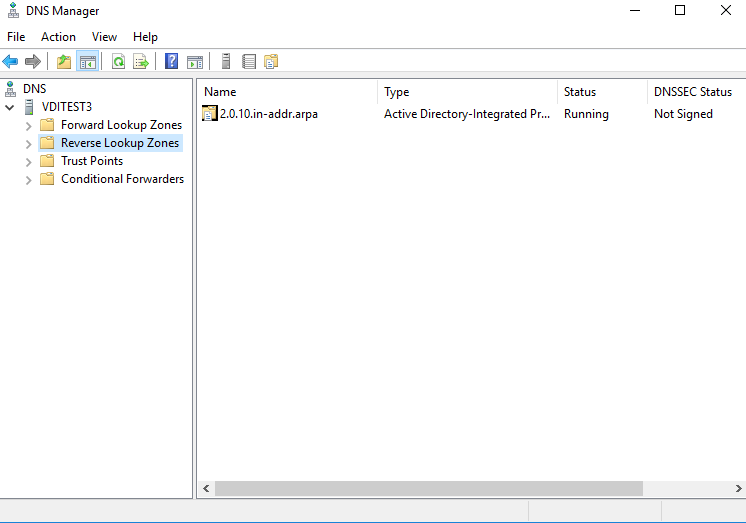
Task: Expand Reverse Lookup Zones
Action: tap(29, 144)
